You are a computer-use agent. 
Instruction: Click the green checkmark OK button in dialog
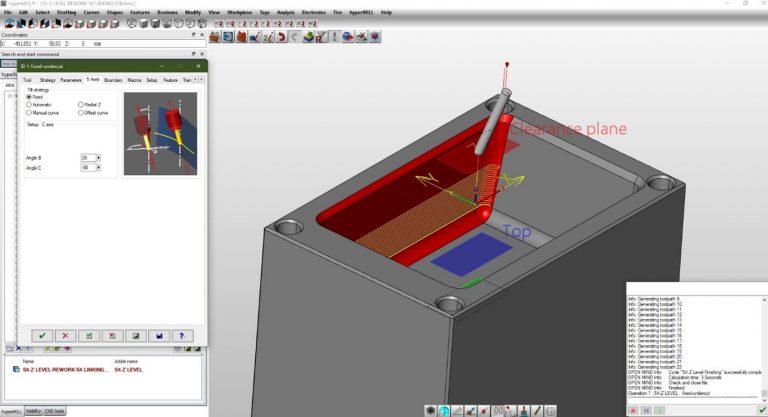[42, 336]
